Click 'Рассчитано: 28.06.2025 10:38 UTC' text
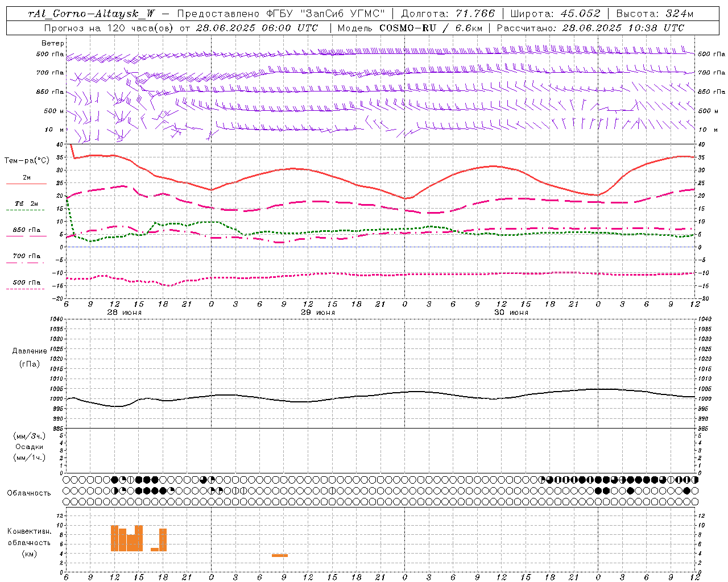The image size is (728, 582). pyautogui.click(x=590, y=28)
